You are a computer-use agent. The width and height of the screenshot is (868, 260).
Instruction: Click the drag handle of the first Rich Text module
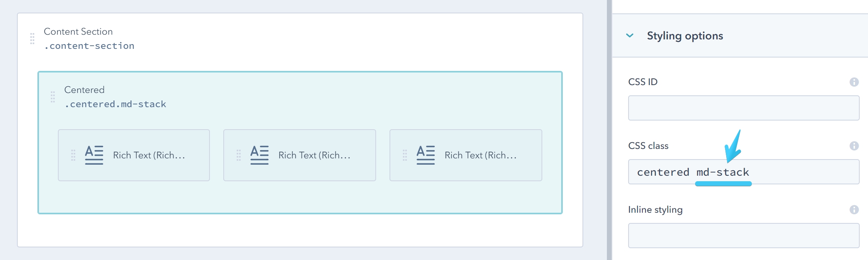[x=73, y=155]
